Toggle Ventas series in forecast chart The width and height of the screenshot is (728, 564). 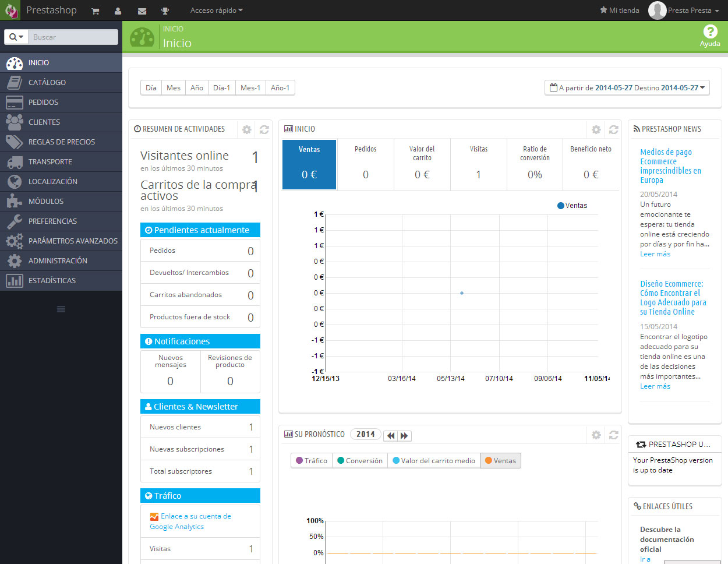coord(501,460)
